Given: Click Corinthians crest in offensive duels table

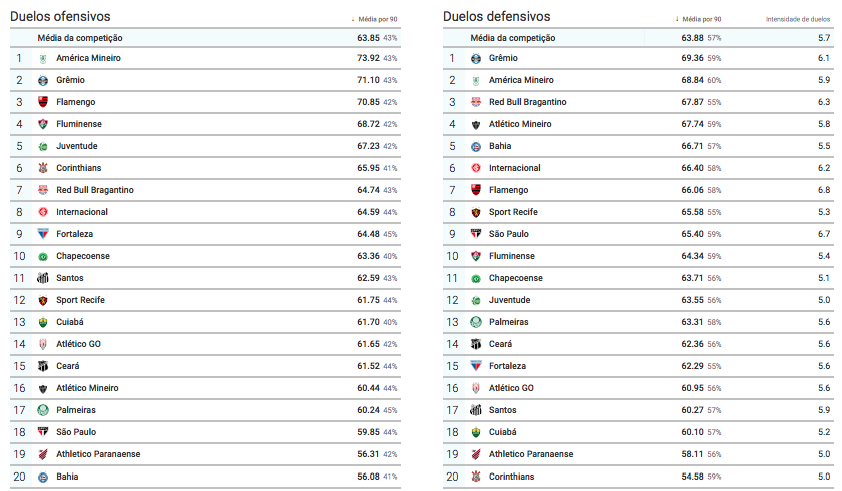Looking at the screenshot, I should [x=43, y=168].
